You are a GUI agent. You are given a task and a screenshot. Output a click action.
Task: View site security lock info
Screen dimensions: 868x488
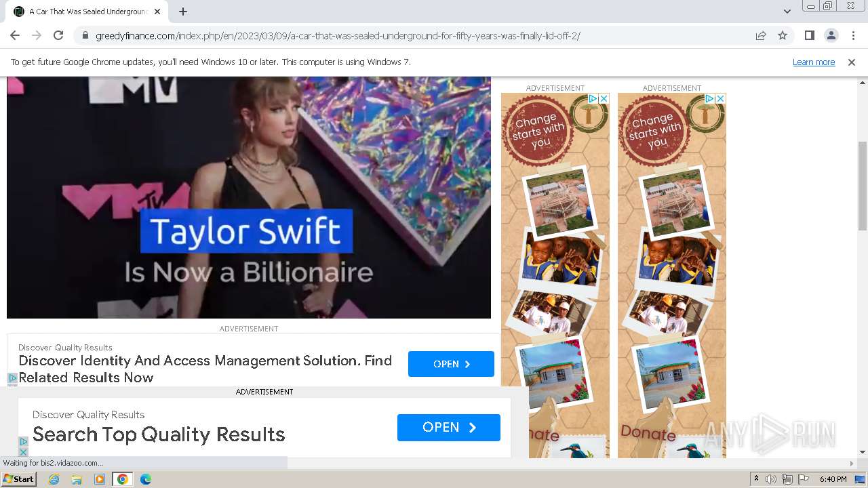click(85, 36)
